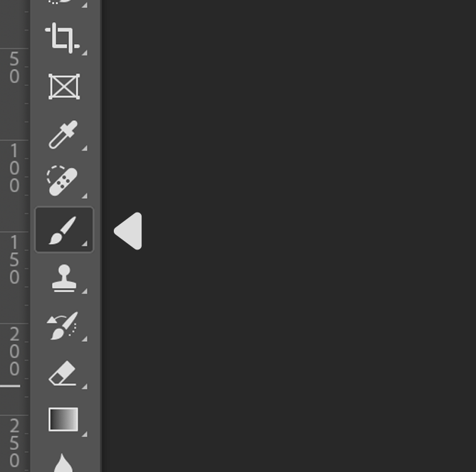Click the highlighted Brush tool
Image resolution: width=476 pixels, height=472 pixels.
tap(64, 230)
